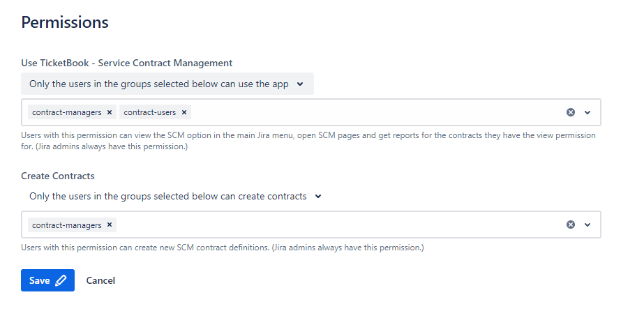Click inside the Create Contracts groups field
The image size is (644, 334).
[335, 225]
